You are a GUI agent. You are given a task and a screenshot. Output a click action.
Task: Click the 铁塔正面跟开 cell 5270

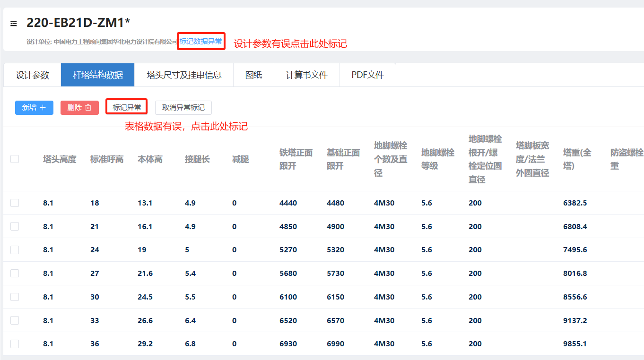(288, 250)
